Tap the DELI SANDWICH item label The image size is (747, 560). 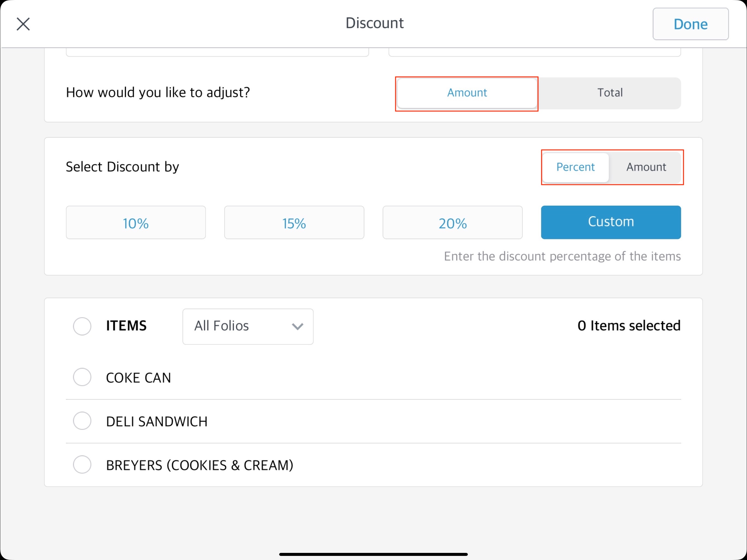157,422
